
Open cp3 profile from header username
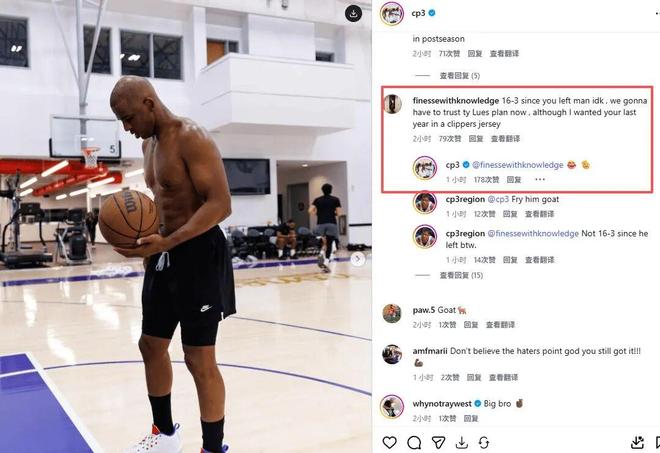pyautogui.click(x=418, y=13)
